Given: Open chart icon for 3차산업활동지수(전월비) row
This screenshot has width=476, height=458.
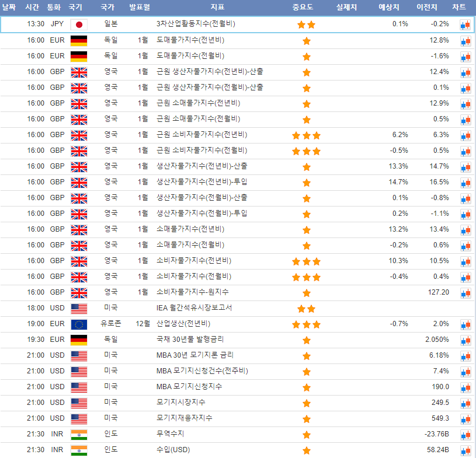Looking at the screenshot, I should (x=465, y=25).
